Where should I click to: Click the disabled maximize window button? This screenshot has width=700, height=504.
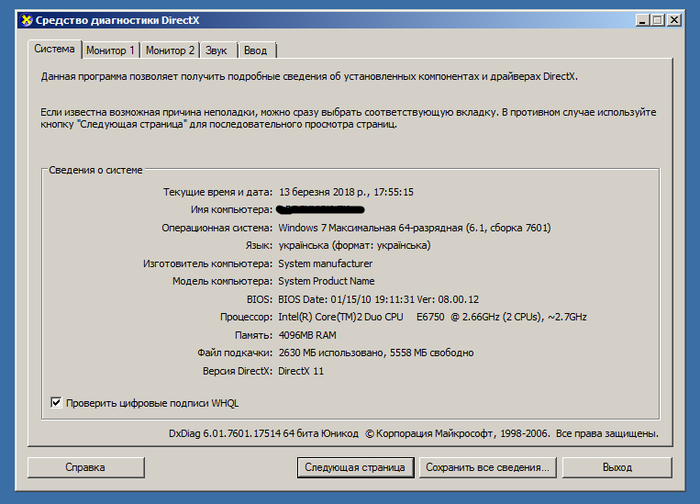[x=658, y=20]
